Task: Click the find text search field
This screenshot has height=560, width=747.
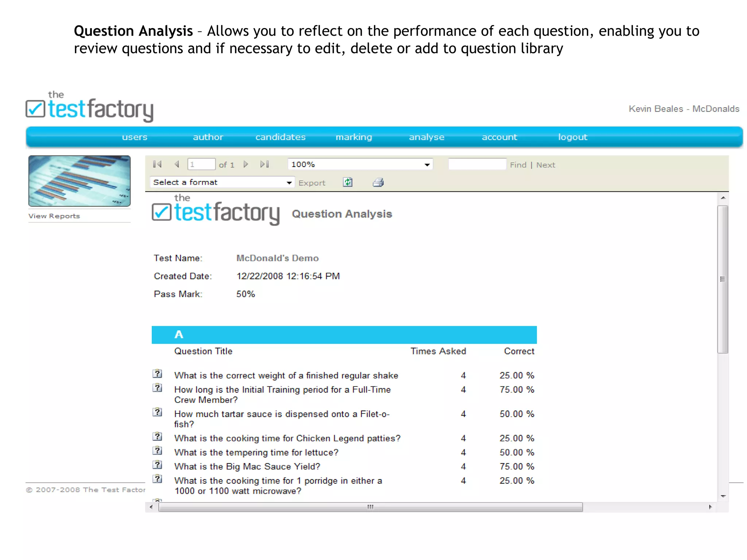Action: [x=477, y=164]
